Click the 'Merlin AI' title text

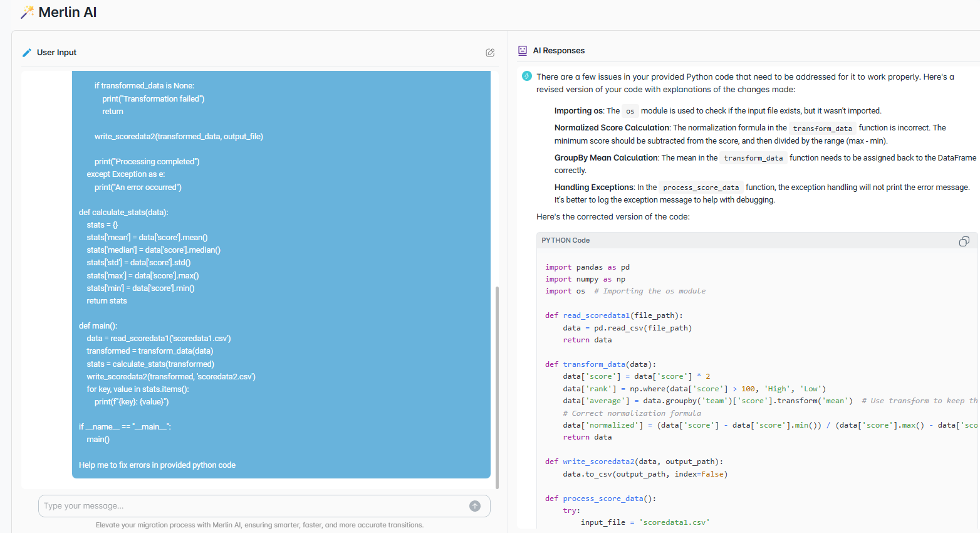[x=68, y=13]
